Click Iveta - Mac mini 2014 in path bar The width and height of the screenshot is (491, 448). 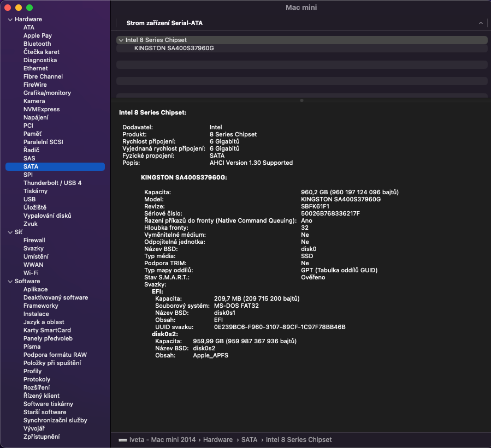[x=163, y=440]
